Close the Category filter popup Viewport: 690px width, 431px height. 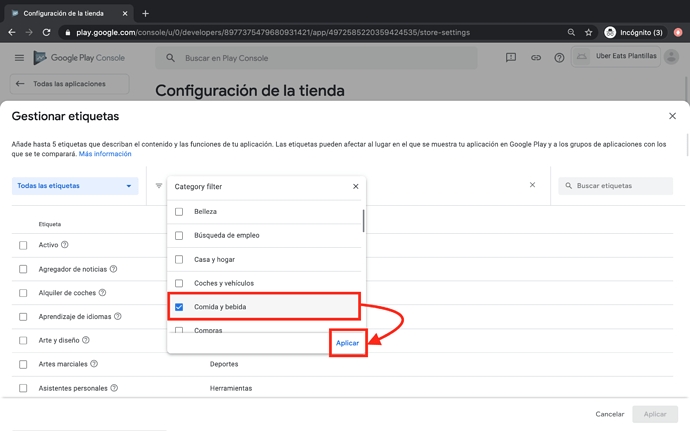click(355, 186)
